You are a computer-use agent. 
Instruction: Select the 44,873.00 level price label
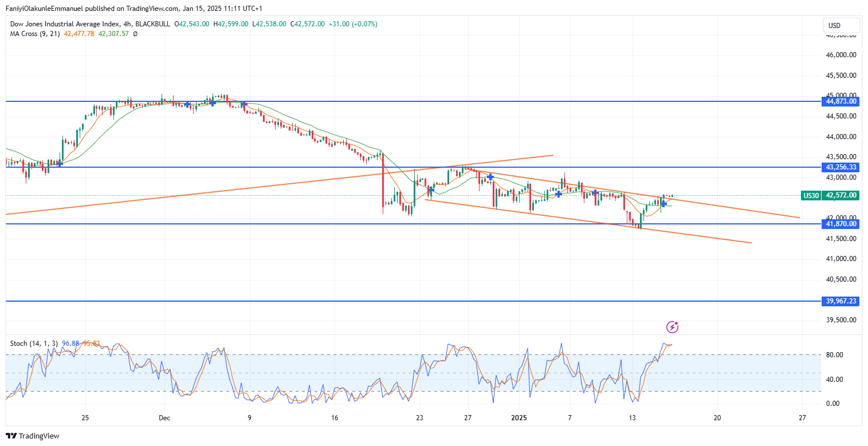(841, 101)
